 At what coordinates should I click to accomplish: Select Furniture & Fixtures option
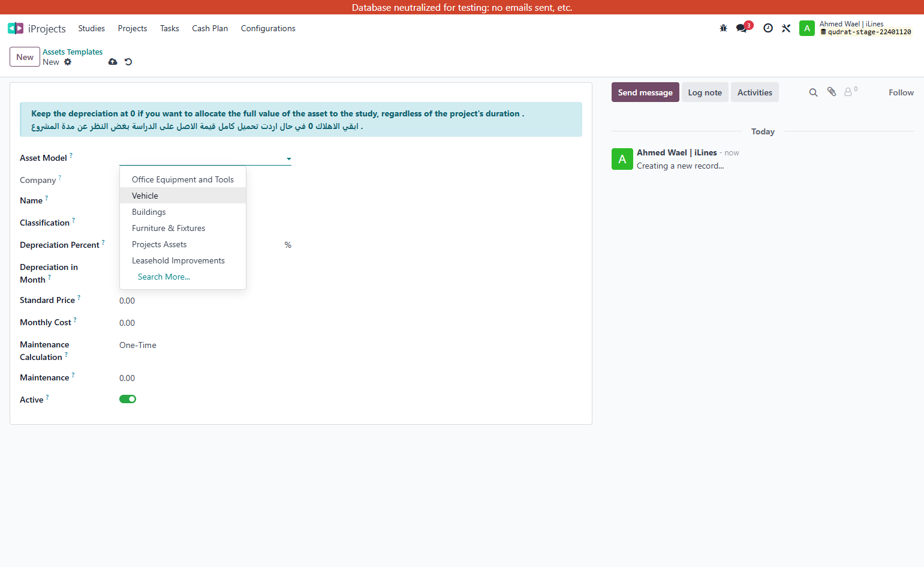pyautogui.click(x=183, y=228)
